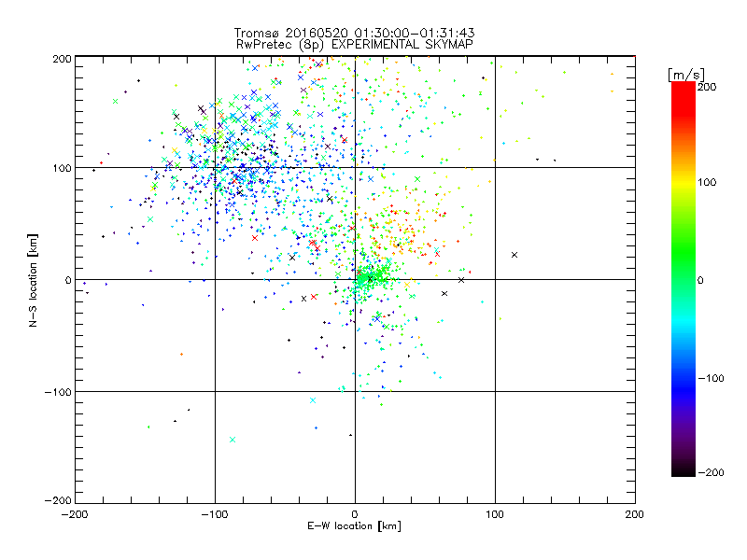Screen dimensions: 747x560
Task: Click the 0 tick label on the N-S axis
Action: [x=68, y=280]
